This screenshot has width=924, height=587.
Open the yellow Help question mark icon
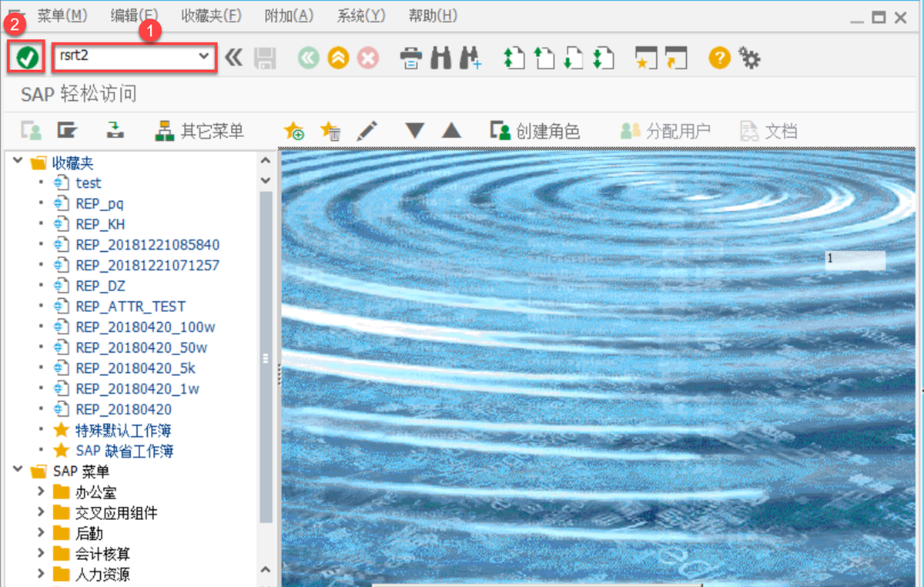[719, 58]
